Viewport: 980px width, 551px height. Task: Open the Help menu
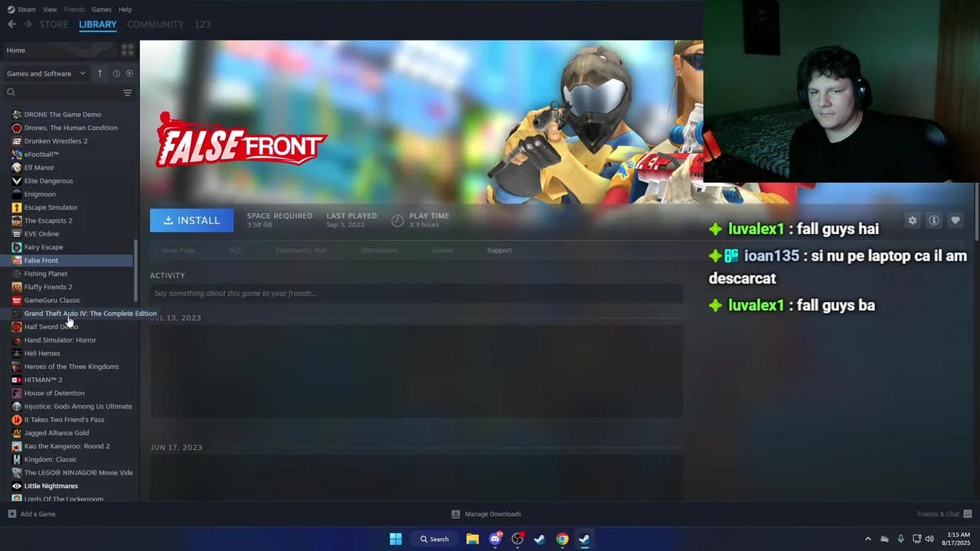coord(125,9)
